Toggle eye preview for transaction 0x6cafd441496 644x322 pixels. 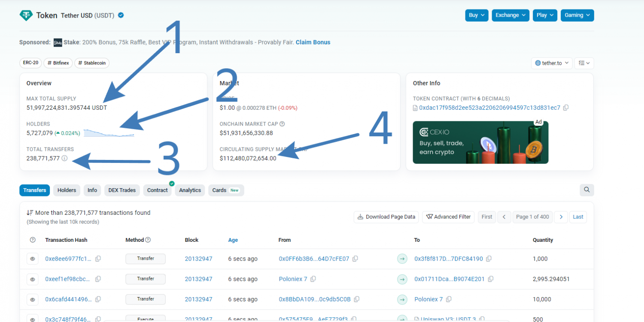point(32,299)
